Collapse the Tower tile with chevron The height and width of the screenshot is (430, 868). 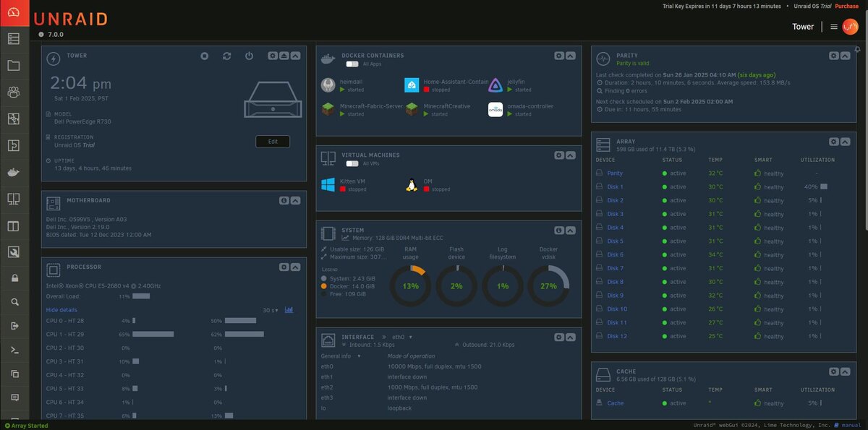click(295, 56)
